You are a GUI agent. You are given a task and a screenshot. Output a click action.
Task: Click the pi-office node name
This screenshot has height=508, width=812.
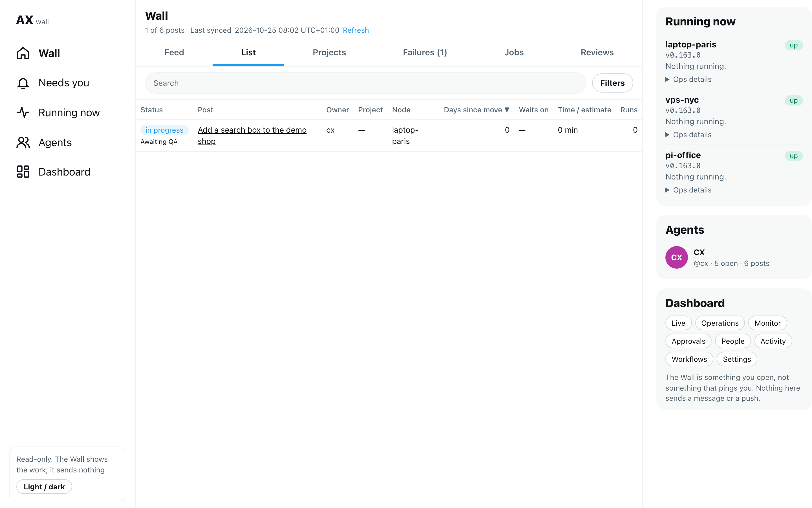tap(683, 155)
